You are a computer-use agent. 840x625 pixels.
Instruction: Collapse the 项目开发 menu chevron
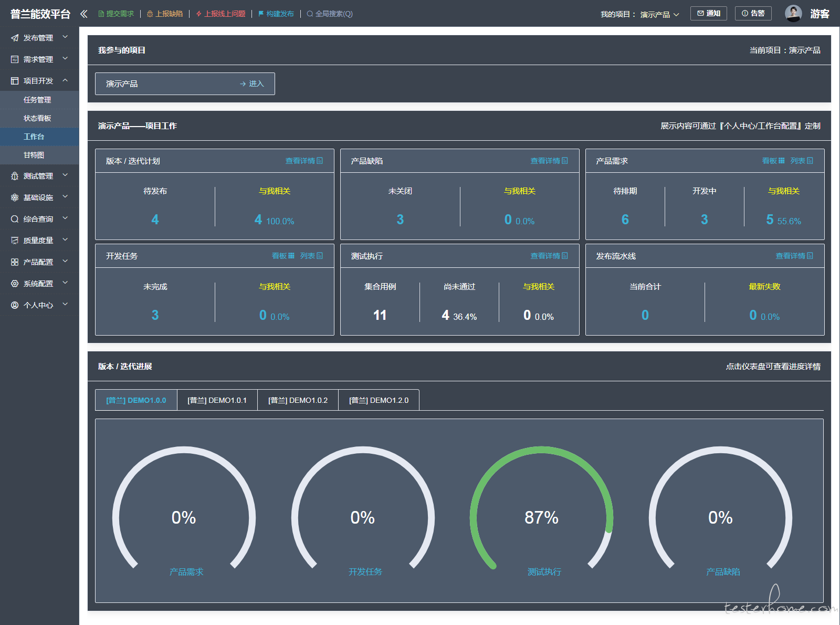tap(65, 80)
